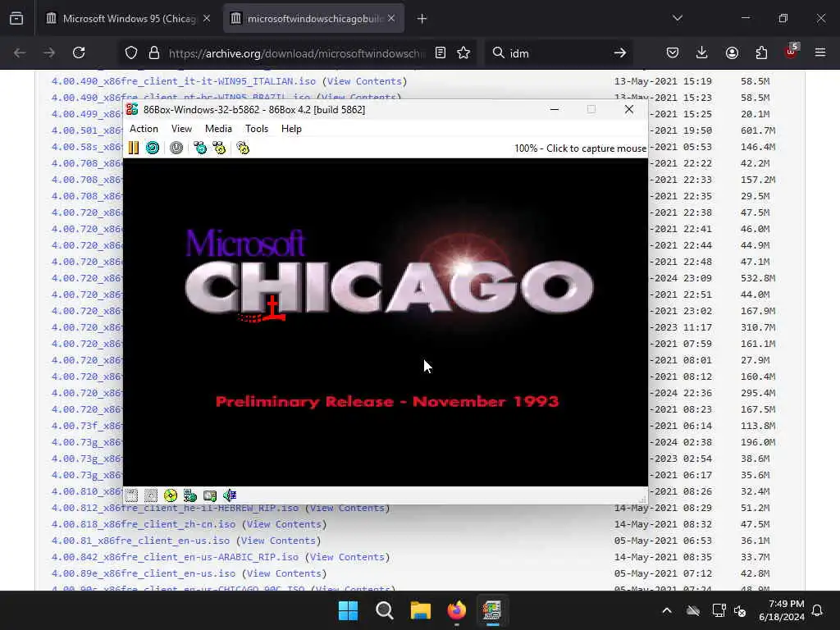840x630 pixels.
Task: Open File Explorer from taskbar
Action: (421, 610)
